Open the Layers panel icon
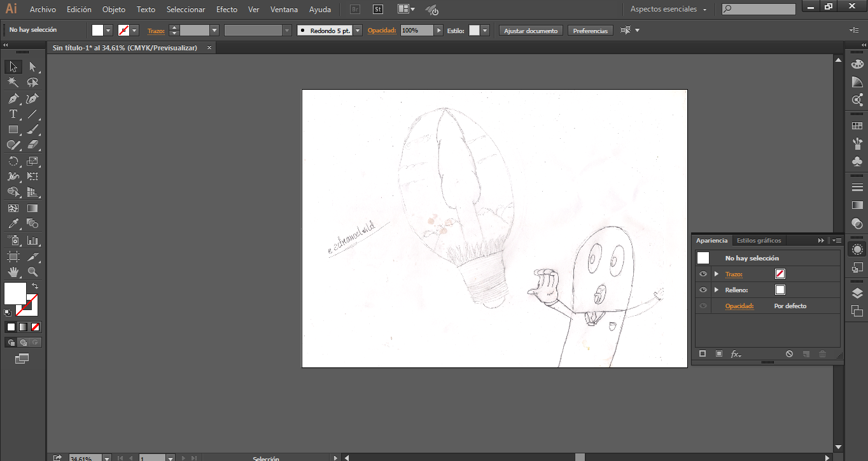868x461 pixels. coord(857,292)
